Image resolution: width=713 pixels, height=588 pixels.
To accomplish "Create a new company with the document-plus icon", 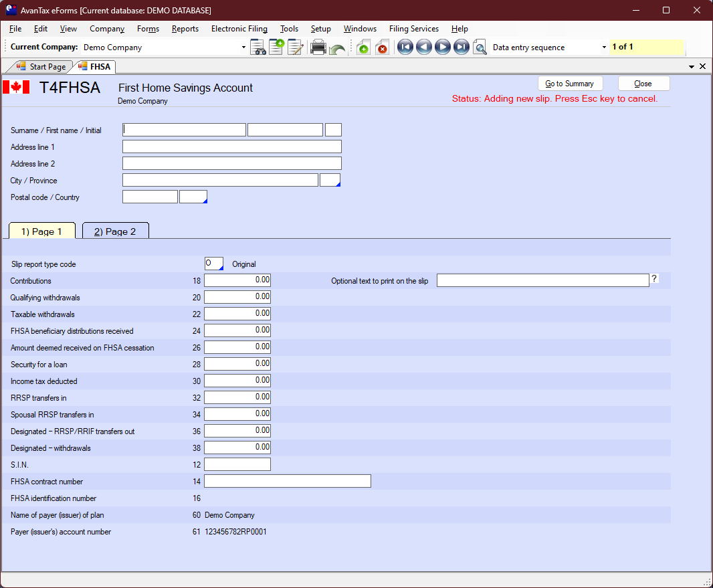I will [x=277, y=47].
